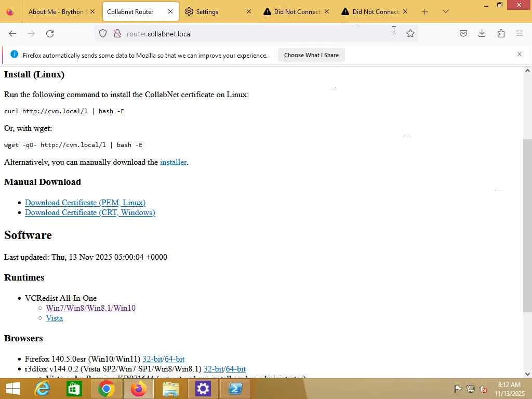532x399 pixels.
Task: Bookmark this page with the star icon
Action: tap(410, 33)
